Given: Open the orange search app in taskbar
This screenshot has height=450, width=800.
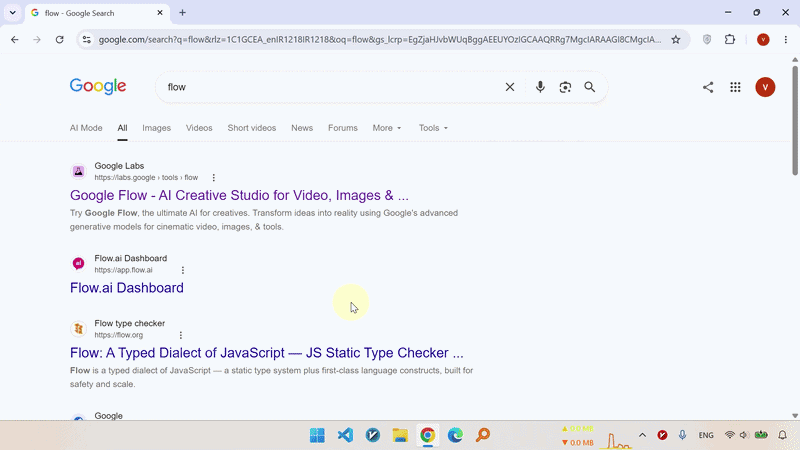Looking at the screenshot, I should [x=483, y=435].
